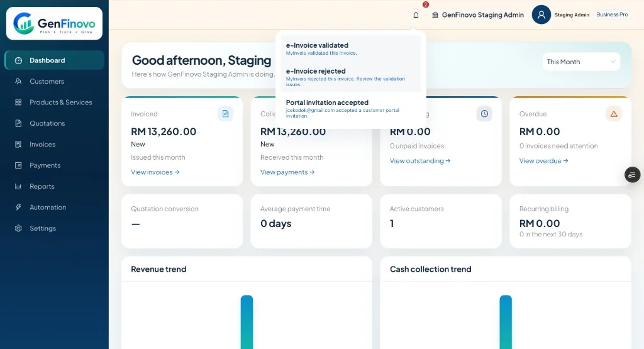Click the bank building icon beside company name
The image size is (644, 349).
pyautogui.click(x=435, y=15)
